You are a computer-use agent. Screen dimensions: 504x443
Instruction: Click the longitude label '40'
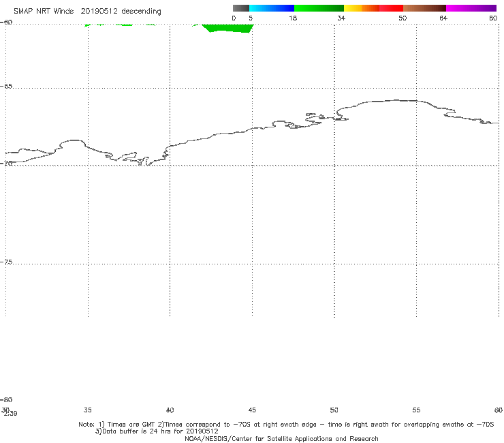click(170, 410)
